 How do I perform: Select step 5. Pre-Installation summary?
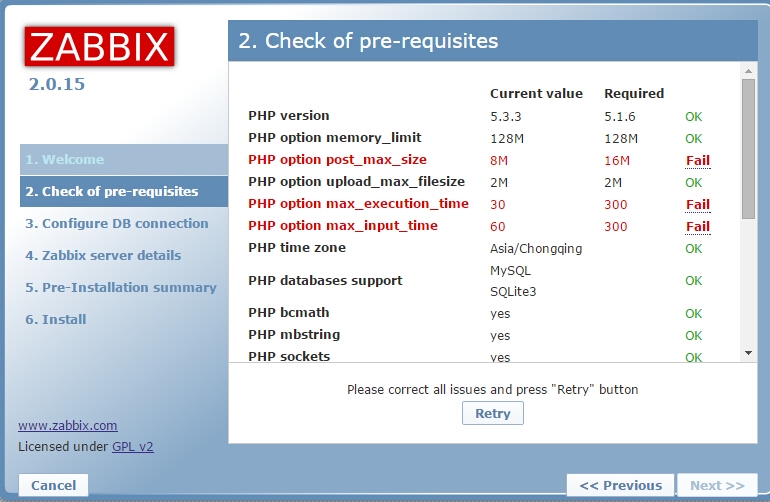point(121,287)
